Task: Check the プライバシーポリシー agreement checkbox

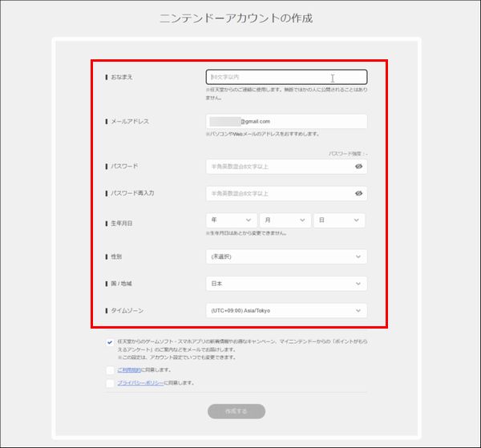Action: tap(110, 383)
